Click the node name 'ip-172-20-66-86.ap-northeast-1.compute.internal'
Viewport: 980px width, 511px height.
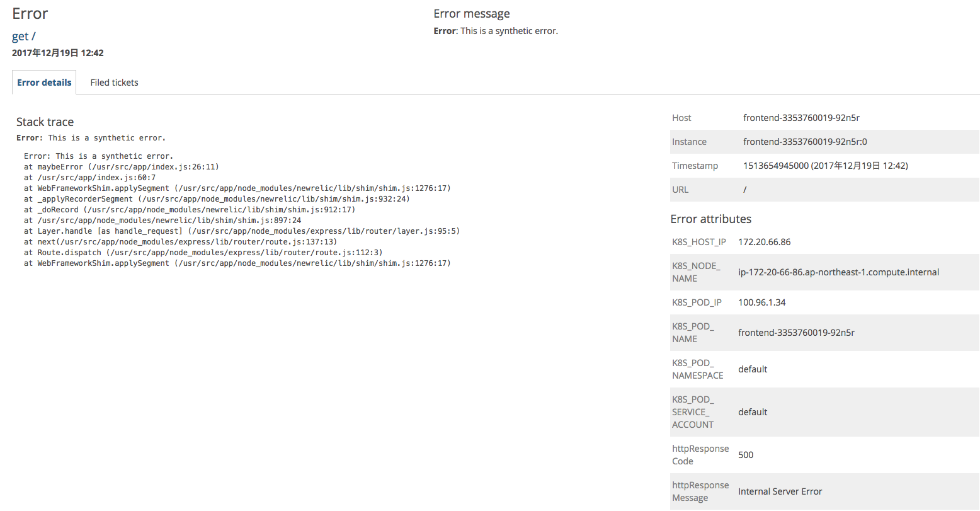839,272
